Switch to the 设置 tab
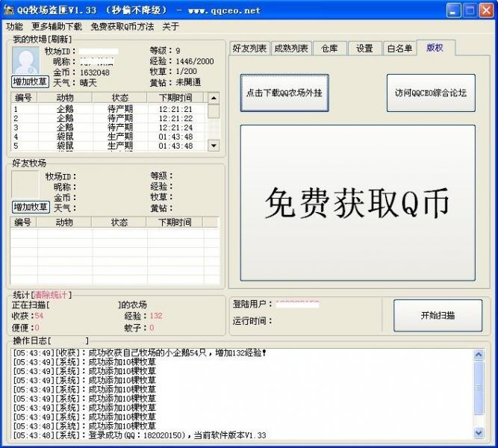The width and height of the screenshot is (498, 448). [x=364, y=49]
